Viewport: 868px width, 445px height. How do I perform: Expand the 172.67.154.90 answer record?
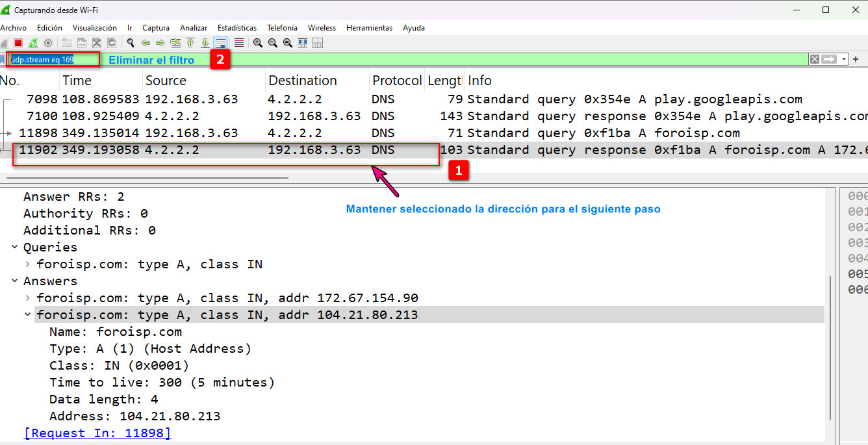coord(27,298)
